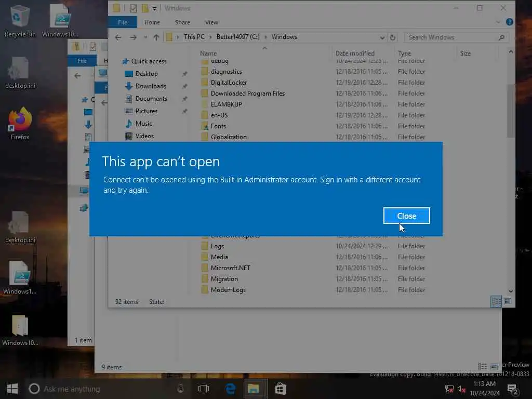Select the Logs folder
The image size is (532, 399).
[x=217, y=246]
